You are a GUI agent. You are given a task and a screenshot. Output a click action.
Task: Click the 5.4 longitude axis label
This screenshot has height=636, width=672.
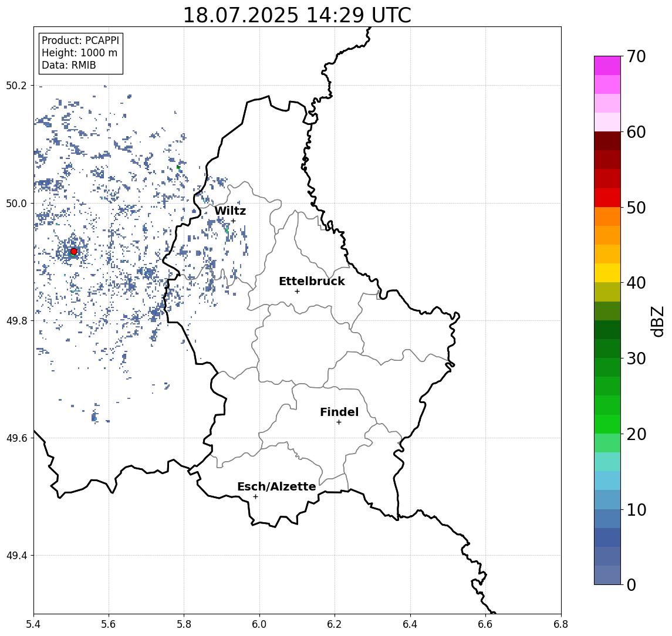(x=33, y=624)
